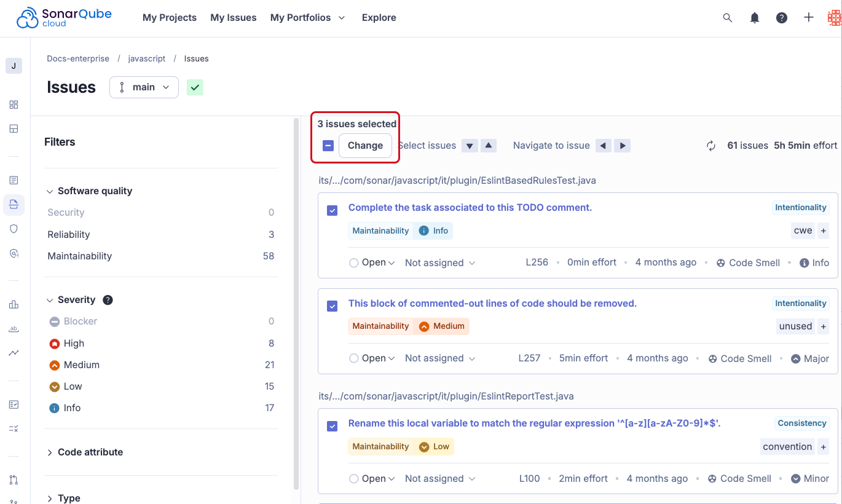Viewport: 842px width, 504px height.
Task: Open assignee dropdown on TODO comment issue
Action: pyautogui.click(x=440, y=262)
